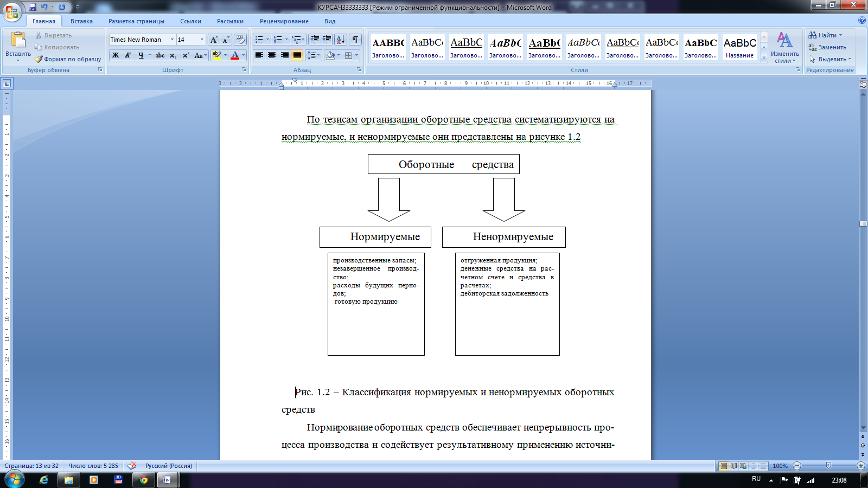868x488 pixels.
Task: Switch to the Рецензирование tab
Action: point(284,21)
